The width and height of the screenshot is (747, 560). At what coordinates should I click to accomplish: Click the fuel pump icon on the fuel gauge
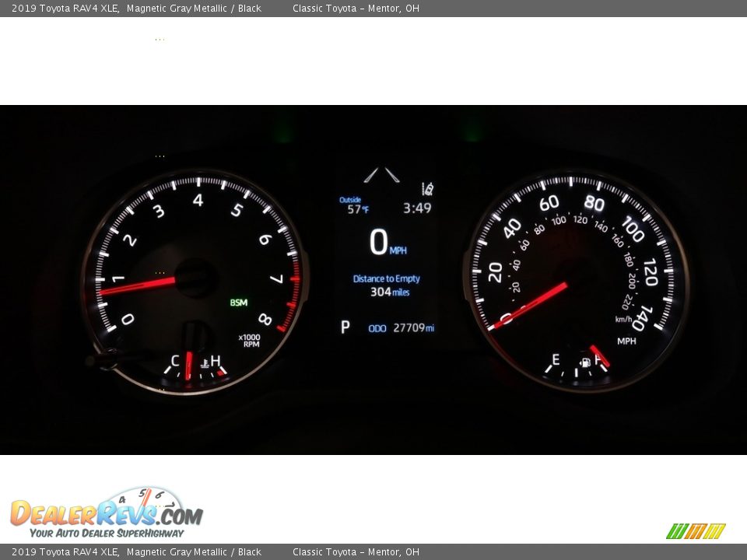[585, 362]
